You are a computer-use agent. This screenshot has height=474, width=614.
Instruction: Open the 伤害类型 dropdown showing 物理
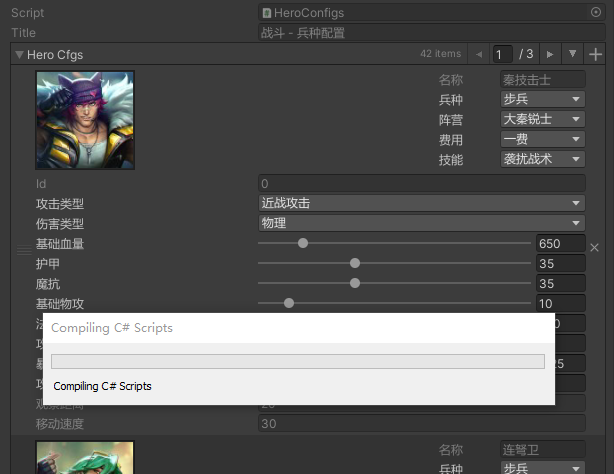[422, 223]
